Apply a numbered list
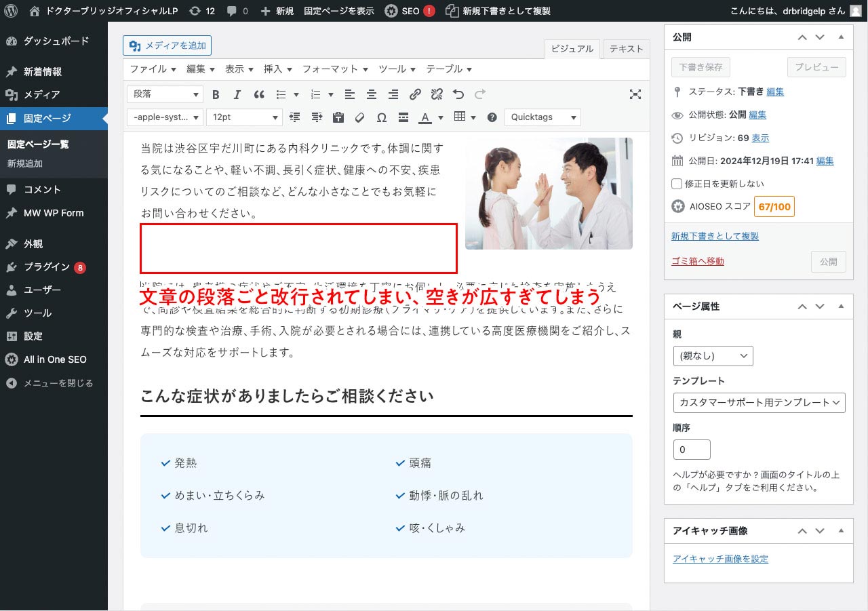 click(315, 95)
